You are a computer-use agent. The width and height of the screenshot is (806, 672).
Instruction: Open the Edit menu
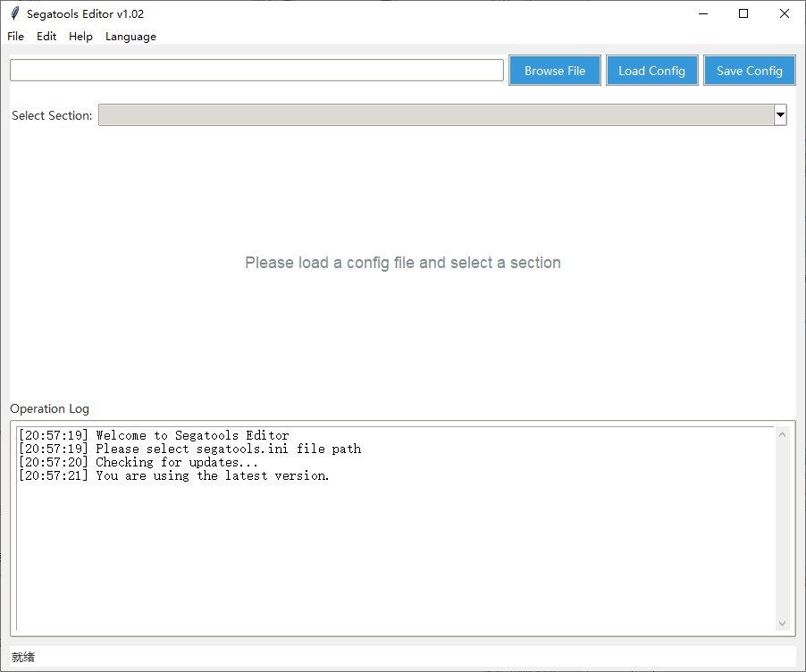[x=46, y=37]
